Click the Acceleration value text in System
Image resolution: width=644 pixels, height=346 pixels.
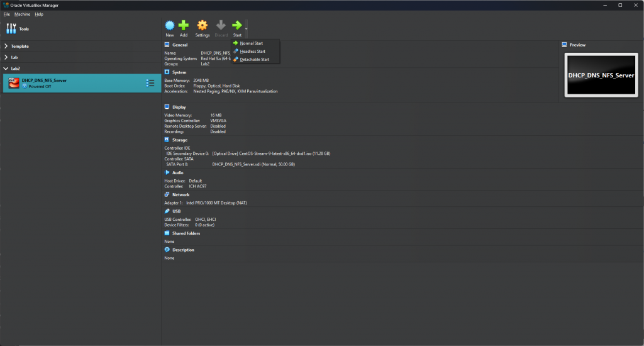click(x=235, y=91)
